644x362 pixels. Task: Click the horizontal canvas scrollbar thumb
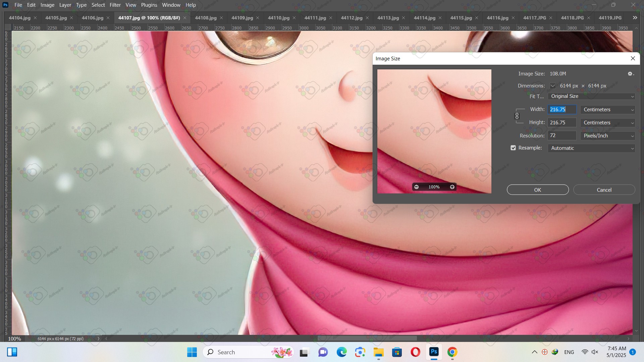tap(367, 339)
